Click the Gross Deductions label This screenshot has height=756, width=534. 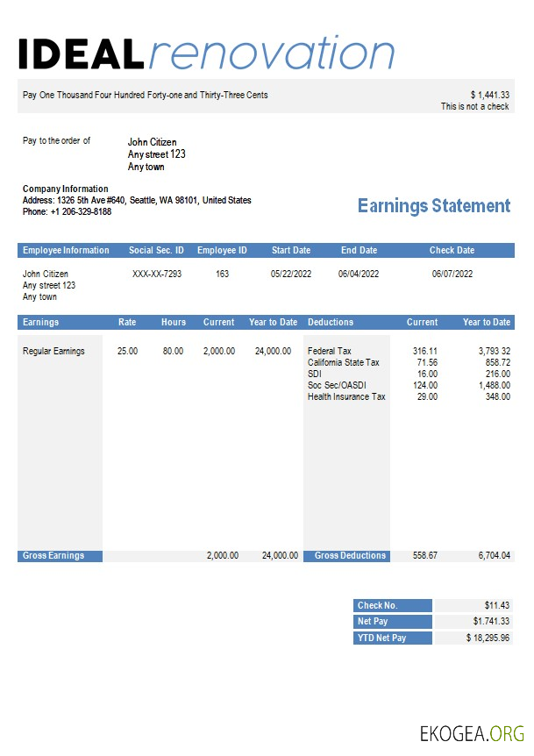coord(350,556)
